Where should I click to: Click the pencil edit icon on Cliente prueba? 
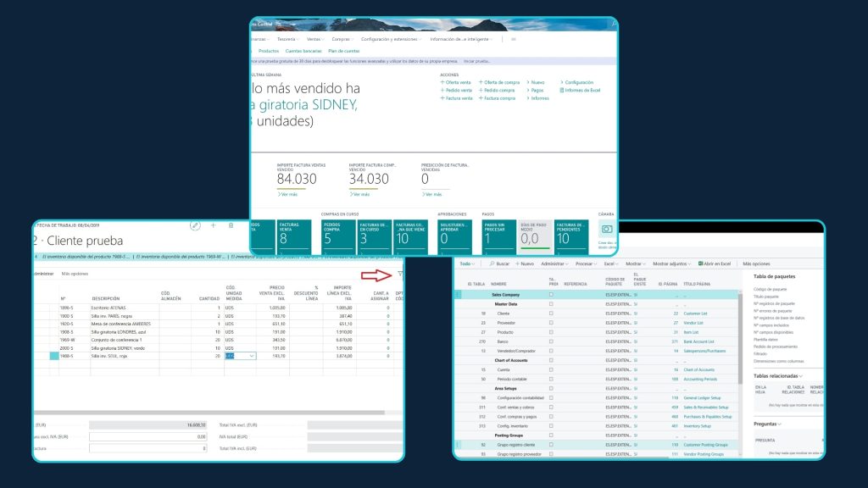click(195, 225)
